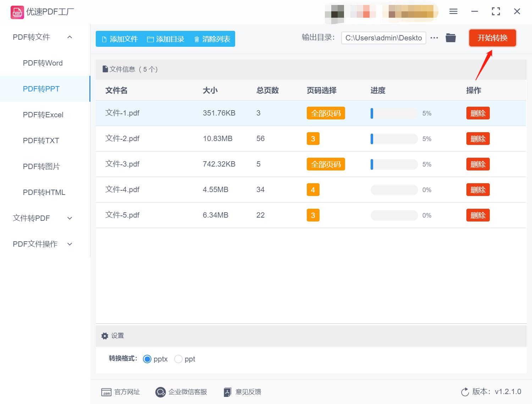This screenshot has width=532, height=404.
Task: Click the 官方网址 website icon
Action: 106,392
